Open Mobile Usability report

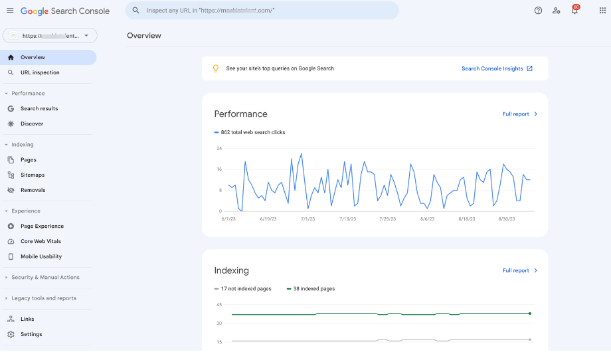[x=41, y=256]
